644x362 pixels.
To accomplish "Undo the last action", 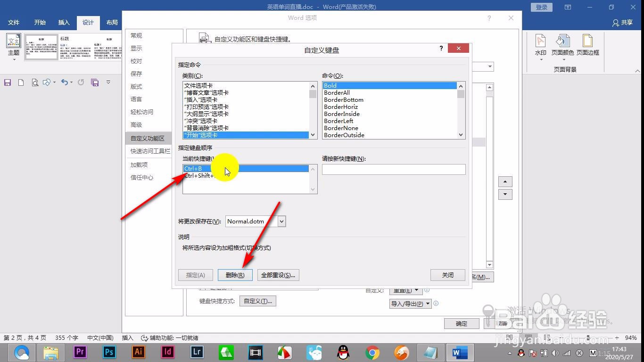I will [x=65, y=82].
